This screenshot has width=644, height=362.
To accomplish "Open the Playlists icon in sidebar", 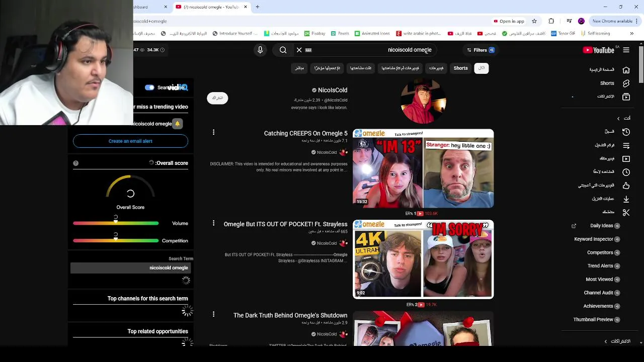I will click(x=626, y=145).
